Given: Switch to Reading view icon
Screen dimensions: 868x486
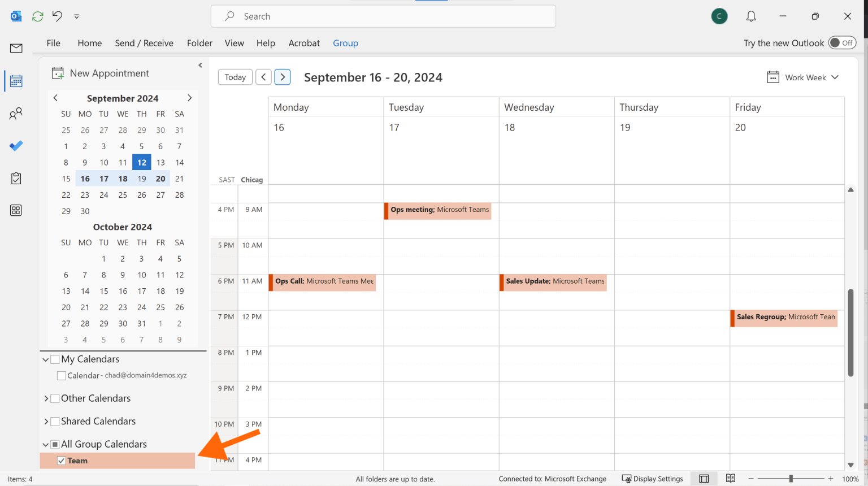Looking at the screenshot, I should click(731, 479).
